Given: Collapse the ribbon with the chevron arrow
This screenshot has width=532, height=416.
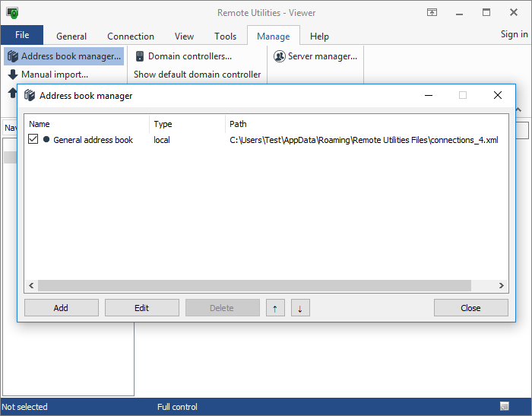Looking at the screenshot, I should point(518,110).
